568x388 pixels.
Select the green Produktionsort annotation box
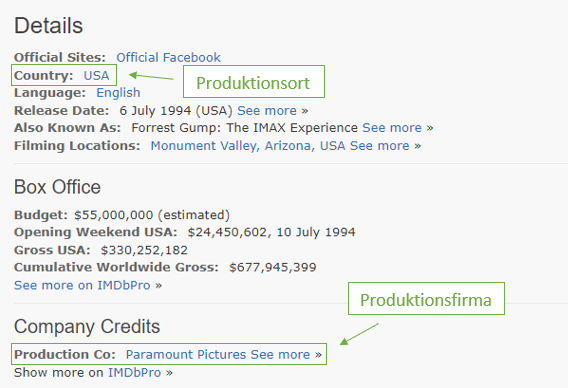(x=254, y=82)
